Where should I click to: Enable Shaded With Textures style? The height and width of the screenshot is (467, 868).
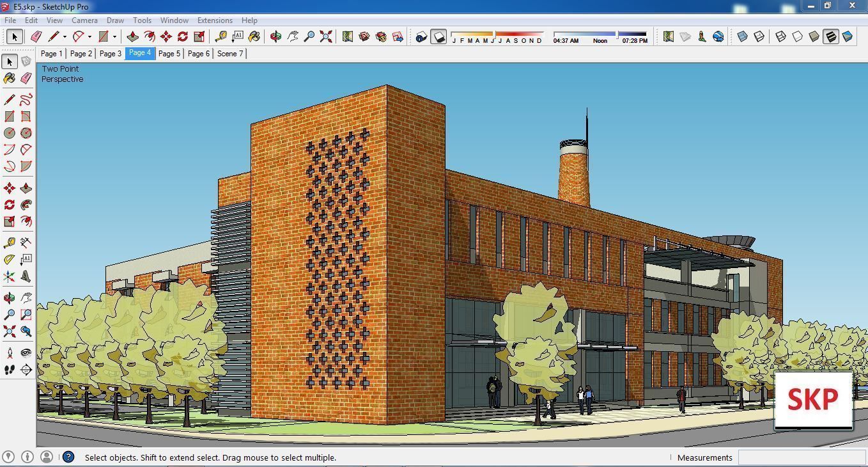point(831,36)
